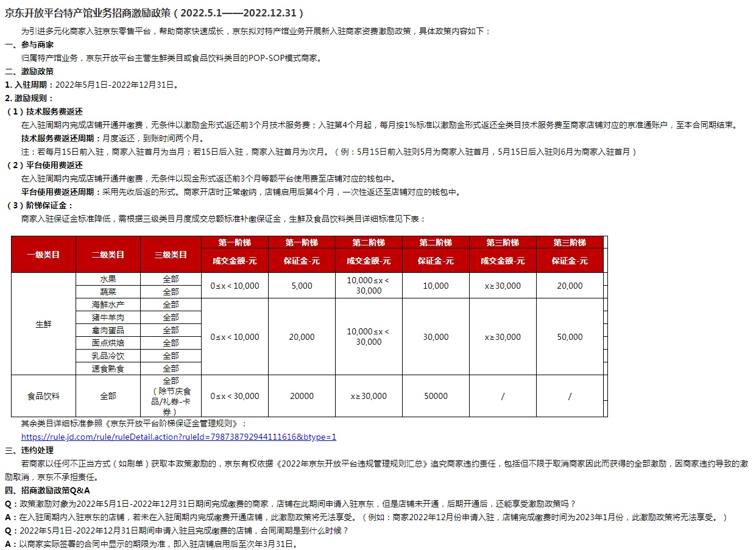The image size is (756, 550).
Task: Select the answer line mentioning 次年3月31日
Action: pos(150,544)
